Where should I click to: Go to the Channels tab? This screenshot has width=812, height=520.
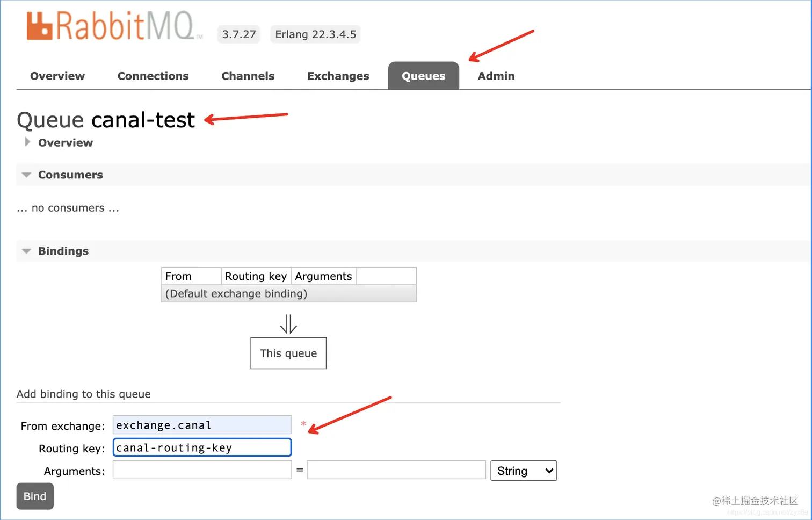click(248, 76)
